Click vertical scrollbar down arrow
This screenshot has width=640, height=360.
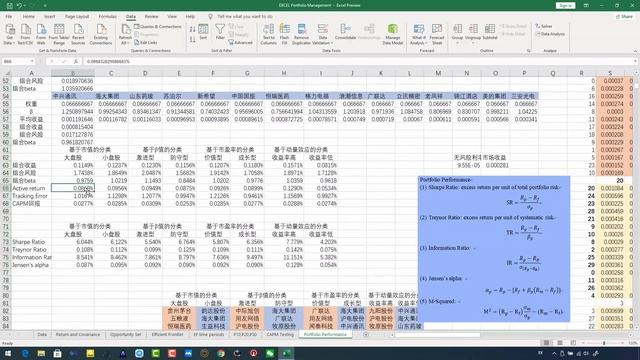[636, 327]
